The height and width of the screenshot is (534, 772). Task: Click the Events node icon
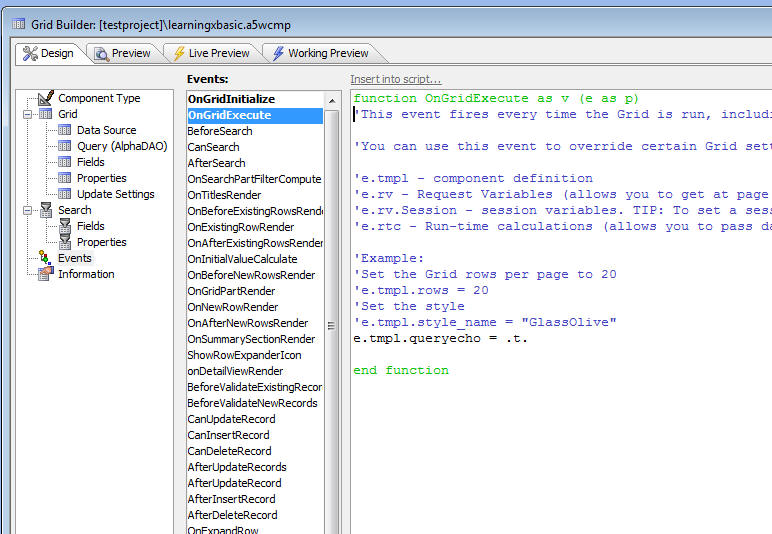click(45, 257)
